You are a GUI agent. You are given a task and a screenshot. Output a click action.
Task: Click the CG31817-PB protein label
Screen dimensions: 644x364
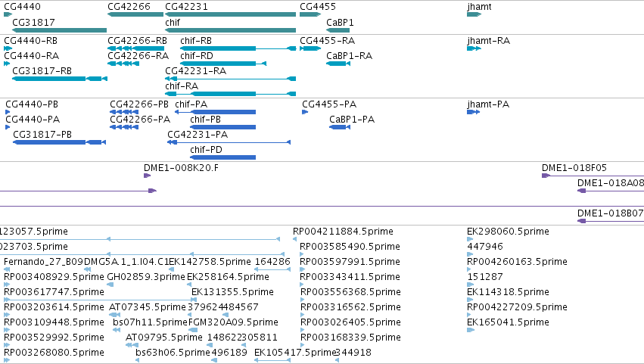42,135
